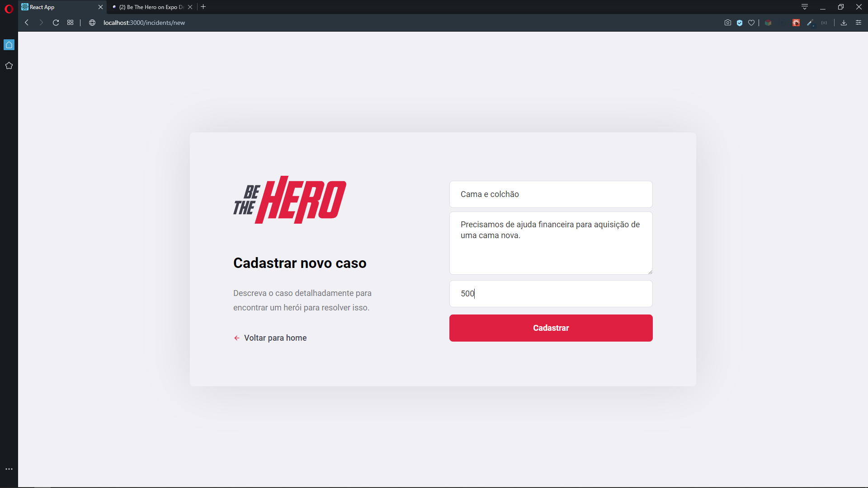
Task: Open the Opera easy setup sliders icon
Action: (x=859, y=23)
